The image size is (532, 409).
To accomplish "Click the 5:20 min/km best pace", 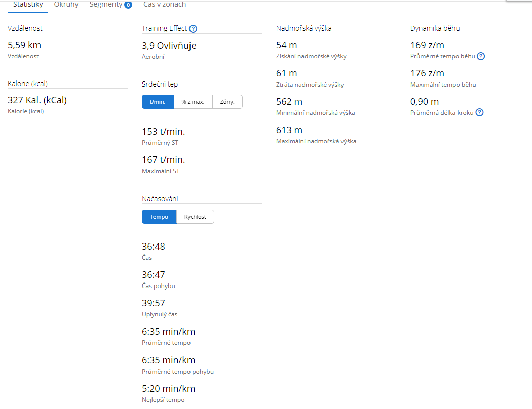I will pos(168,389).
